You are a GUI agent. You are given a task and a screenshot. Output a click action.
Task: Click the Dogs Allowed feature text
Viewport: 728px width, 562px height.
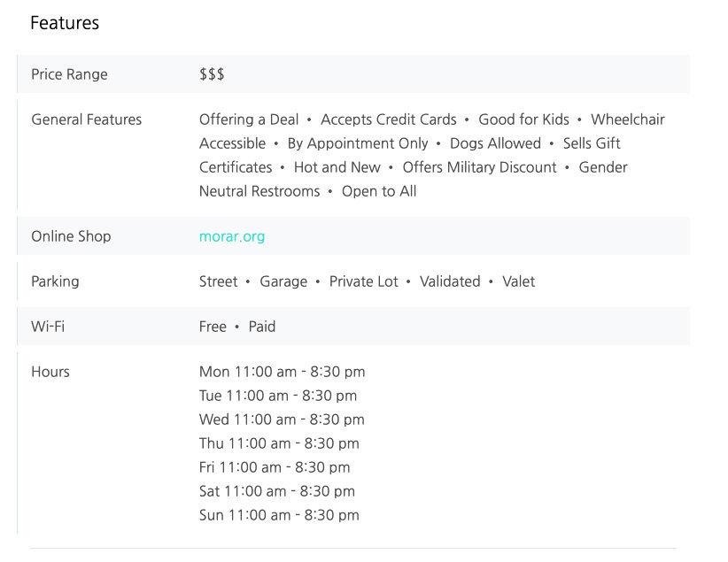pyautogui.click(x=495, y=143)
